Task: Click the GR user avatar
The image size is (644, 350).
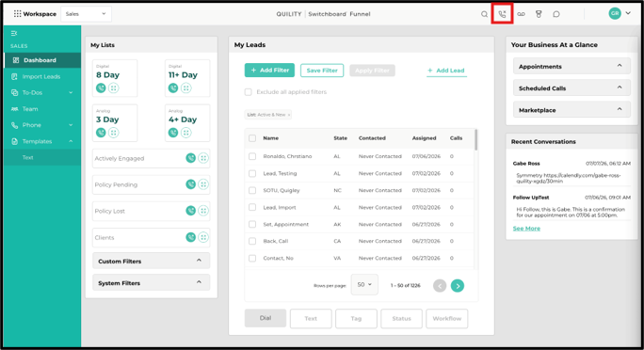Action: [615, 13]
